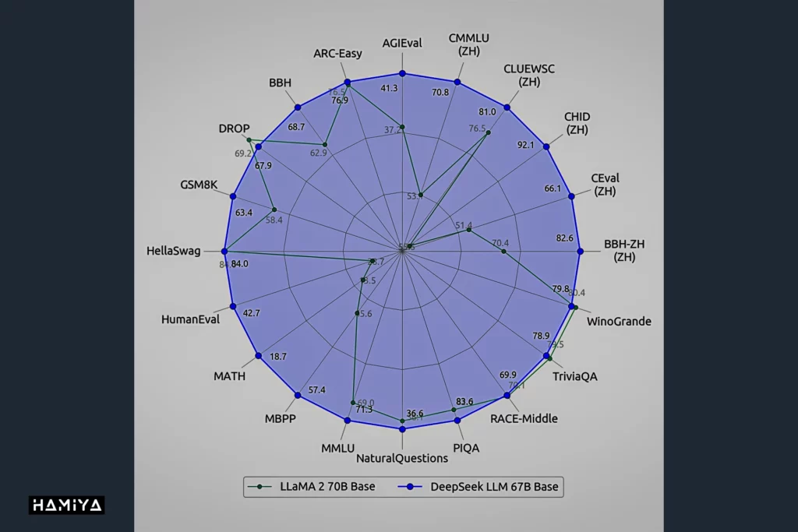Viewport: 798px width, 532px height.
Task: Click the ARC-Easy axis label
Action: pyautogui.click(x=337, y=54)
